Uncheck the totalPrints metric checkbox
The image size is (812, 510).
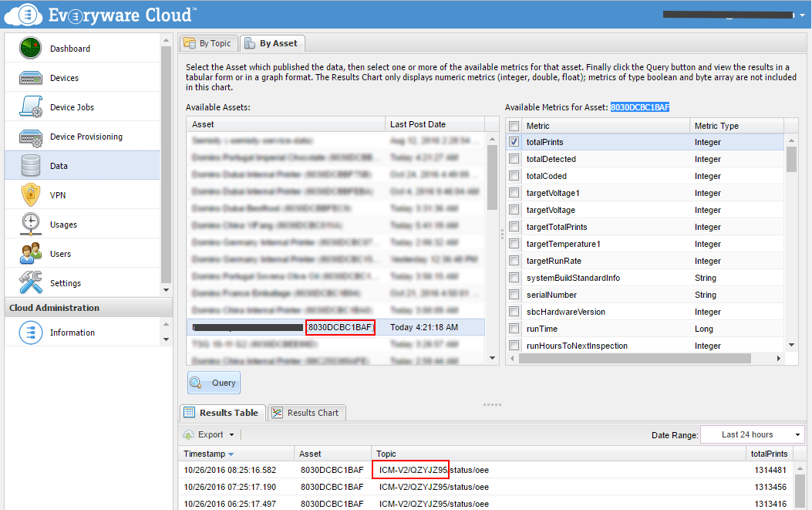pos(514,141)
